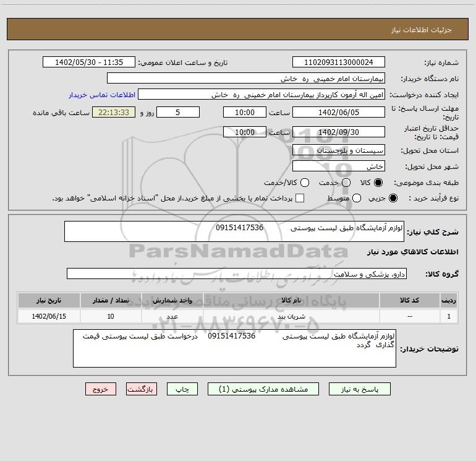Click the تعداد / مقدار column header
This screenshot has height=461, width=476.
[x=111, y=300]
